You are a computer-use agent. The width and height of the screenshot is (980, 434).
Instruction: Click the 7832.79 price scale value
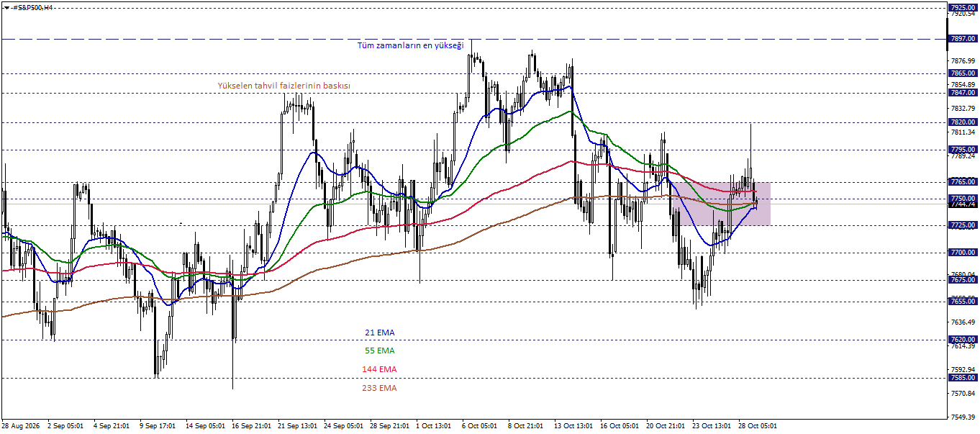click(963, 109)
